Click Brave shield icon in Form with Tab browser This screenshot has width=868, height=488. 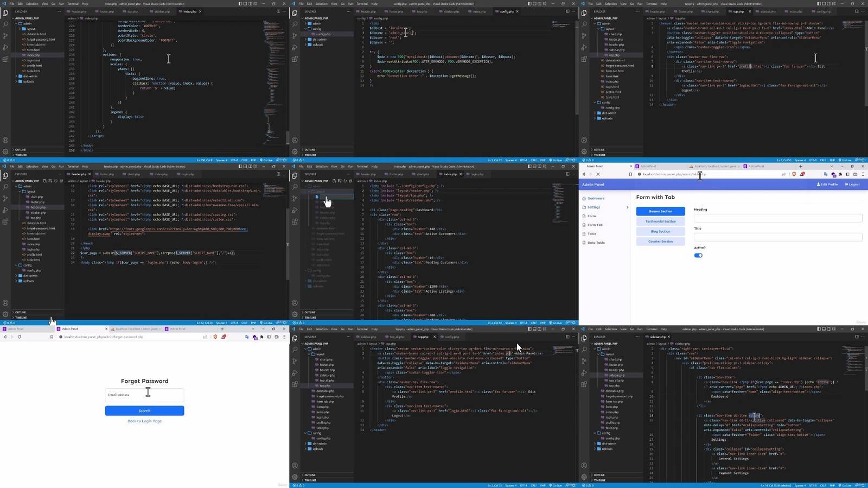point(794,174)
